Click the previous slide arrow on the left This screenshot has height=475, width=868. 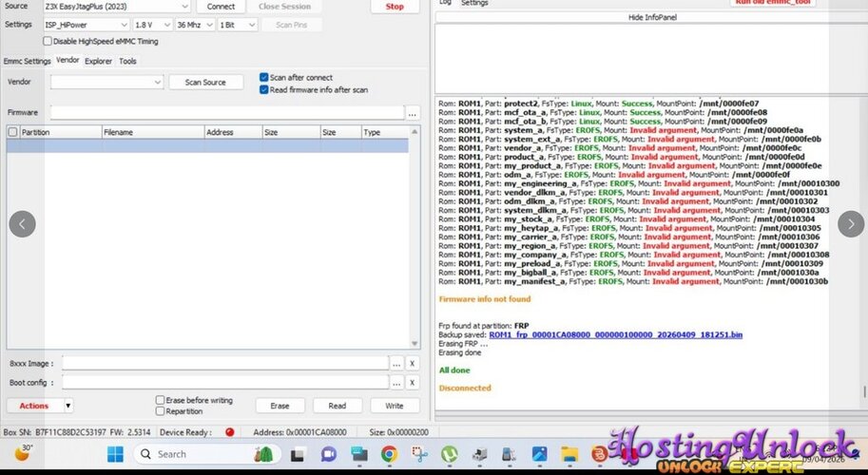22,224
